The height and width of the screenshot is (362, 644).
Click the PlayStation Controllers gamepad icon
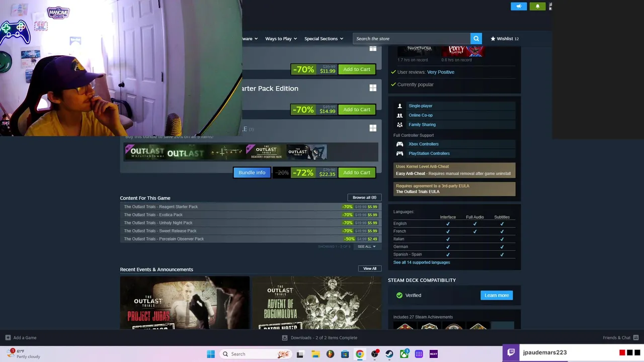coord(399,153)
